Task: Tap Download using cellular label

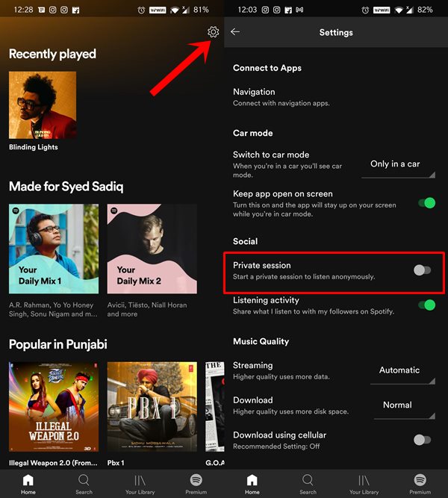Action: pos(279,435)
